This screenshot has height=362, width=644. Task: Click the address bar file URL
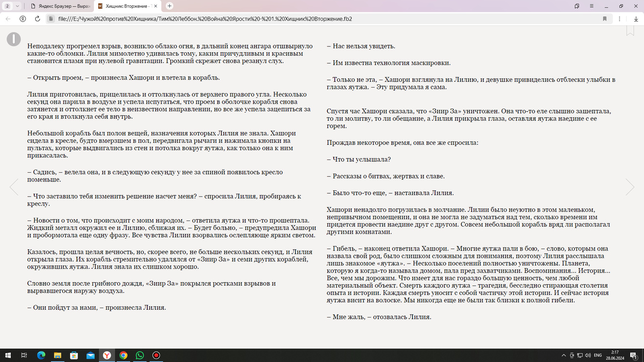[206, 19]
